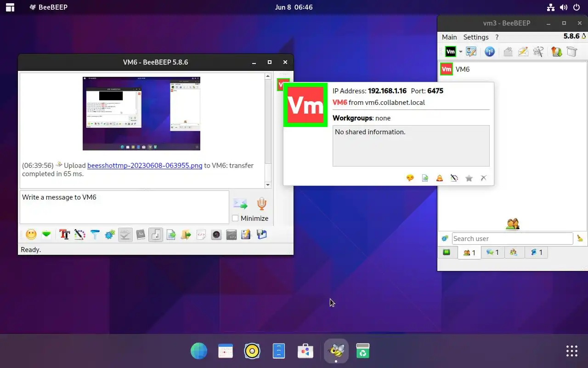Click the bell buzz icon in popup
Screen dimensions: 588x368
pos(440,178)
